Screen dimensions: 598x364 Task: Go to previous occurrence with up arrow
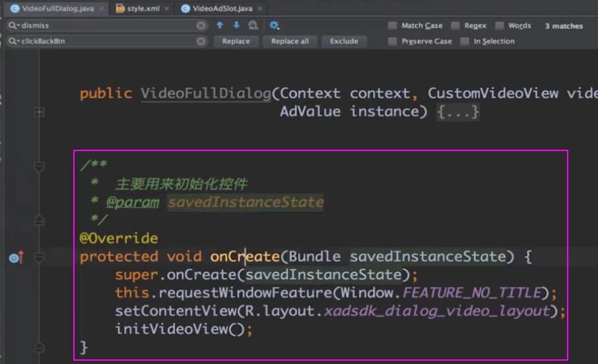click(x=220, y=25)
